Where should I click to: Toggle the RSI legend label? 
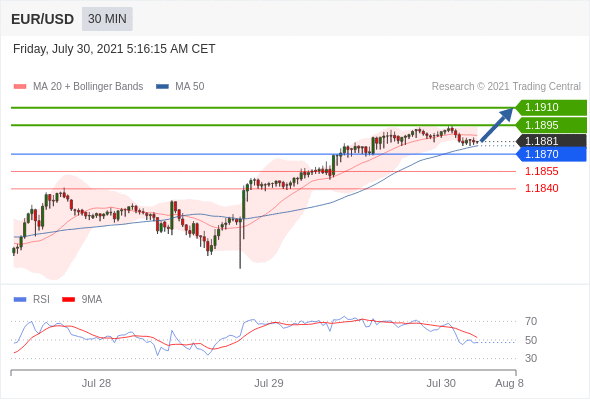41,300
